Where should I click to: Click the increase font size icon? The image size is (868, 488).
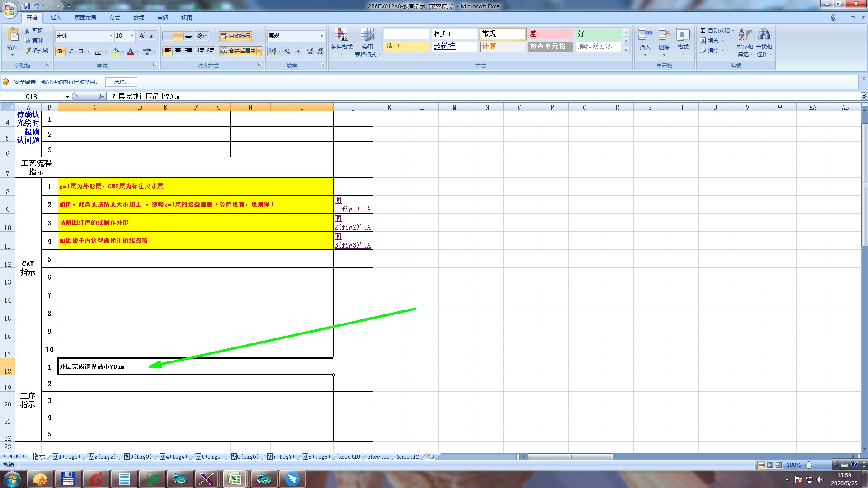[x=142, y=36]
